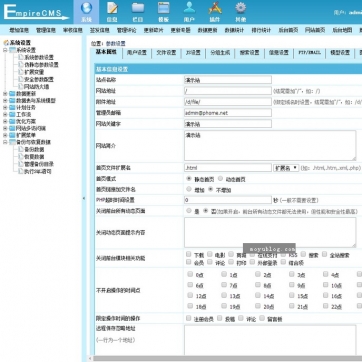
Task: Open the 网站首页 shortcut link
Action: tap(315, 30)
